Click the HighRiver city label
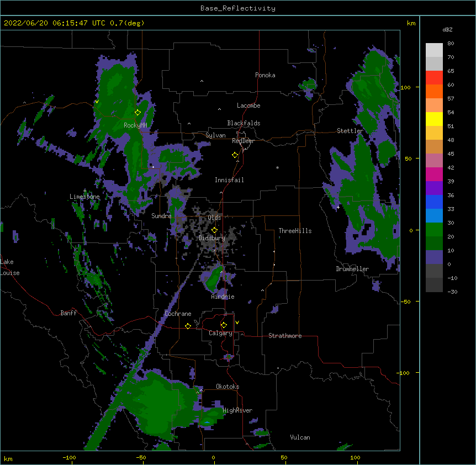This screenshot has height=465, width=476. [x=237, y=410]
